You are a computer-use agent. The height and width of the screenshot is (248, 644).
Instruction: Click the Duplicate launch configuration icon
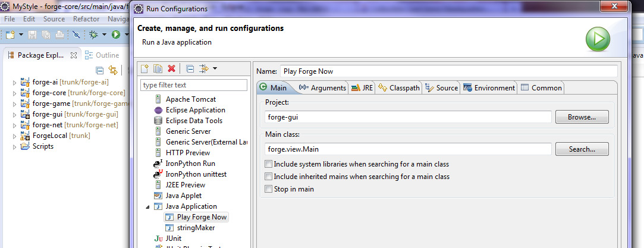158,68
